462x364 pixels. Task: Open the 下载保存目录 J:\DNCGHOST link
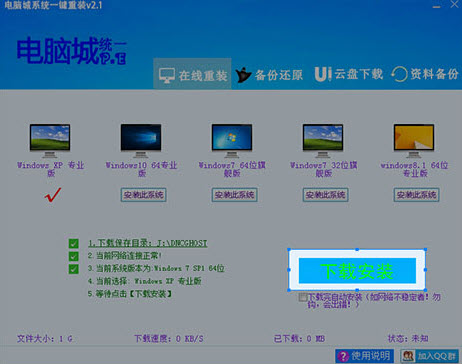[148, 243]
